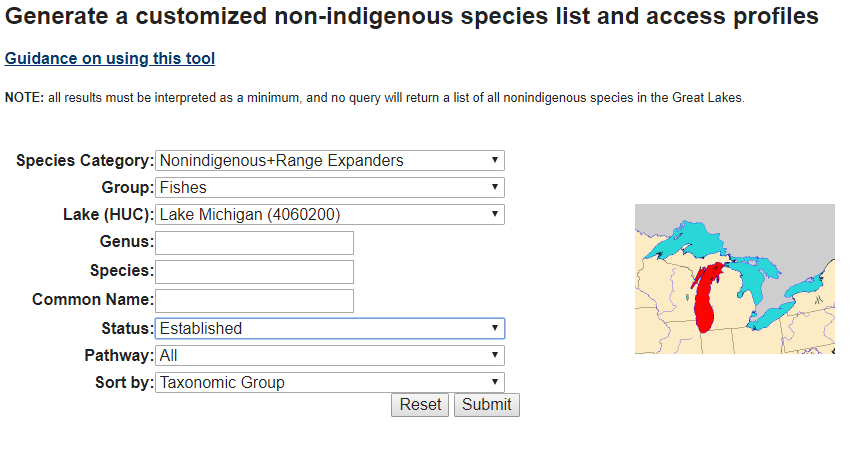Image resolution: width=852 pixels, height=451 pixels.
Task: Expand the Pathway dropdown
Action: [330, 355]
